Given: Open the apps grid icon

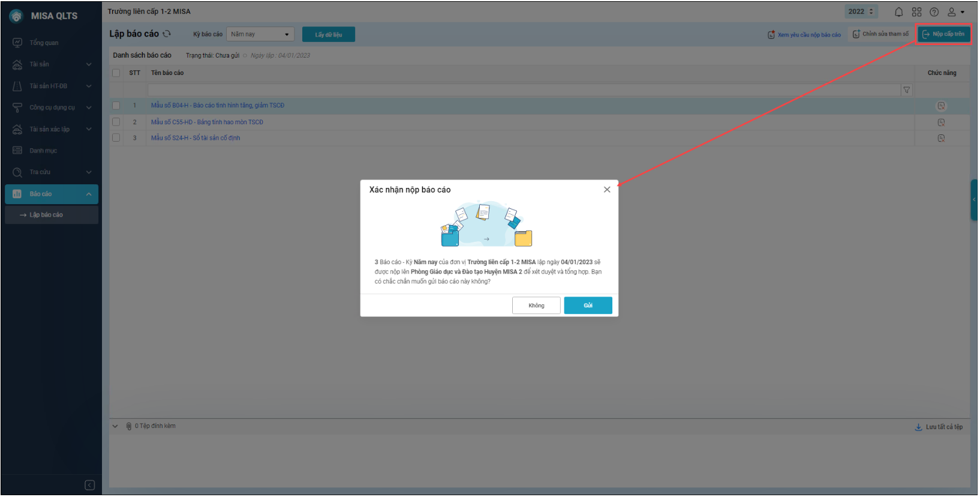Looking at the screenshot, I should tap(916, 12).
